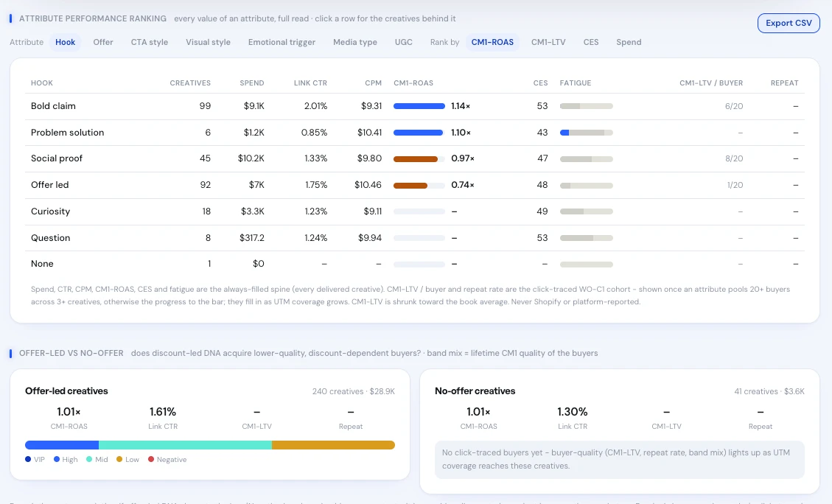Click Problem solution's 1.10× ROAS bar
This screenshot has height=504, width=832.
pos(419,133)
